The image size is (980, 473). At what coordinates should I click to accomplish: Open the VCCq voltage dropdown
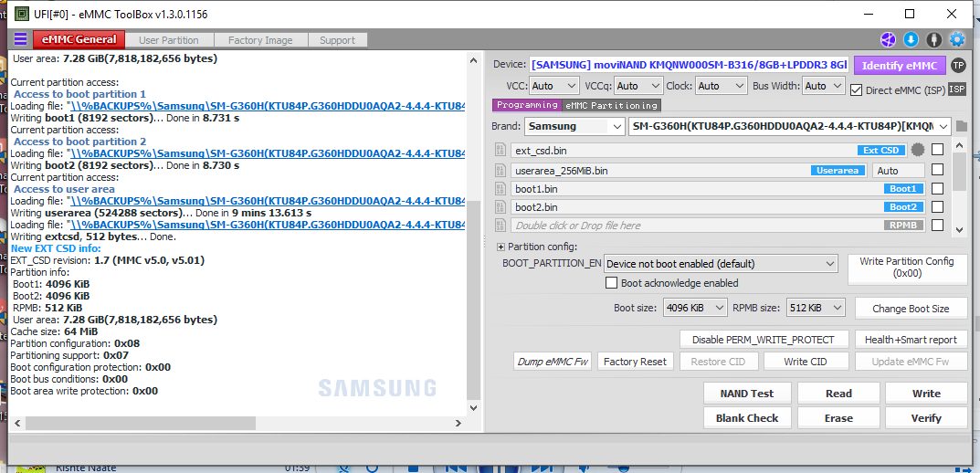(x=638, y=86)
